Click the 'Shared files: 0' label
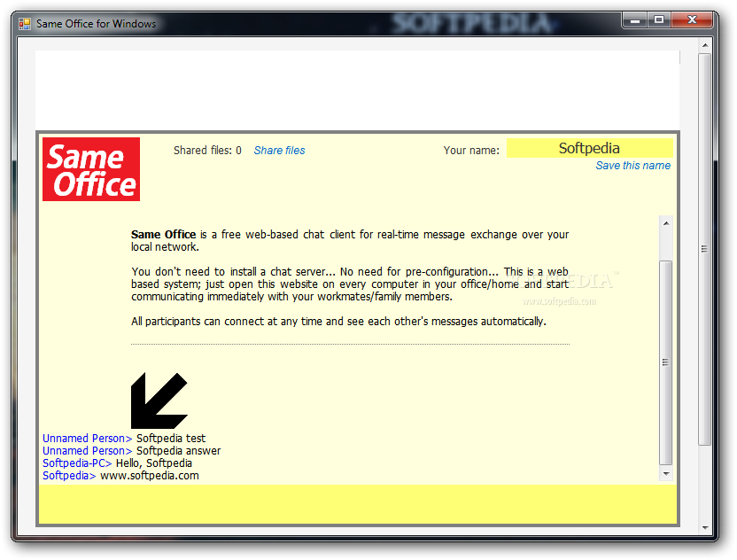The image size is (737, 560). tap(207, 151)
